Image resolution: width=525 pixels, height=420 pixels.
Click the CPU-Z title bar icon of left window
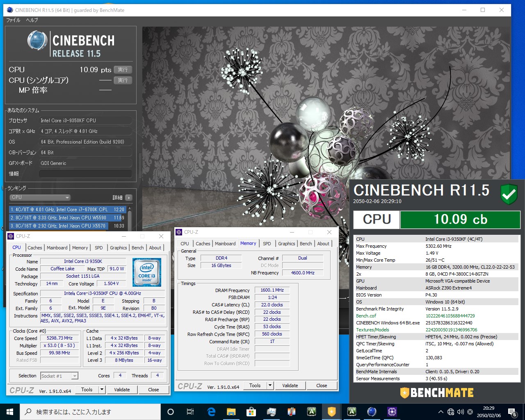click(x=11, y=236)
